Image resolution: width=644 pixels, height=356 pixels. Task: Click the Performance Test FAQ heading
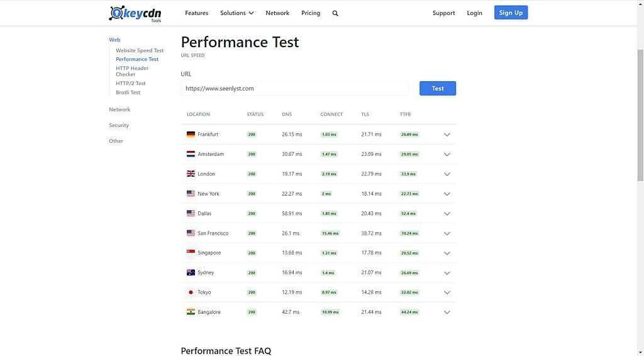(x=226, y=351)
